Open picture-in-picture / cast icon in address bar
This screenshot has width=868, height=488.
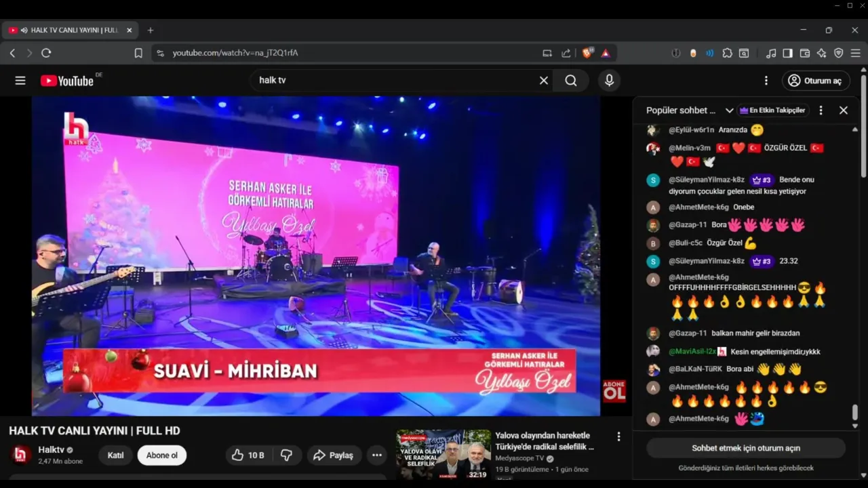coord(547,53)
